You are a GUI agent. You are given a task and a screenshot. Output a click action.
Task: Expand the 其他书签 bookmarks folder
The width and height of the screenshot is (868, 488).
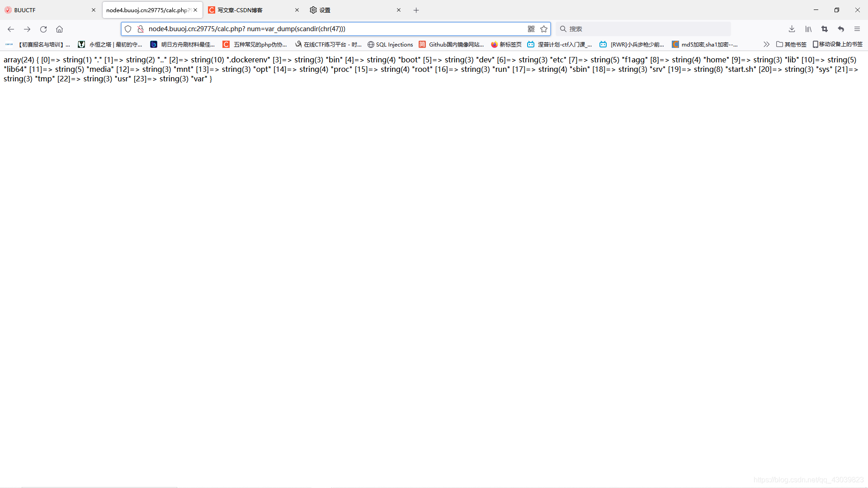[x=791, y=44]
